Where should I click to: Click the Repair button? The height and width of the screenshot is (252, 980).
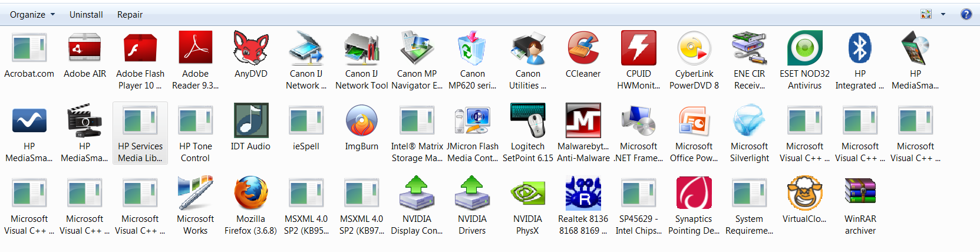[130, 14]
